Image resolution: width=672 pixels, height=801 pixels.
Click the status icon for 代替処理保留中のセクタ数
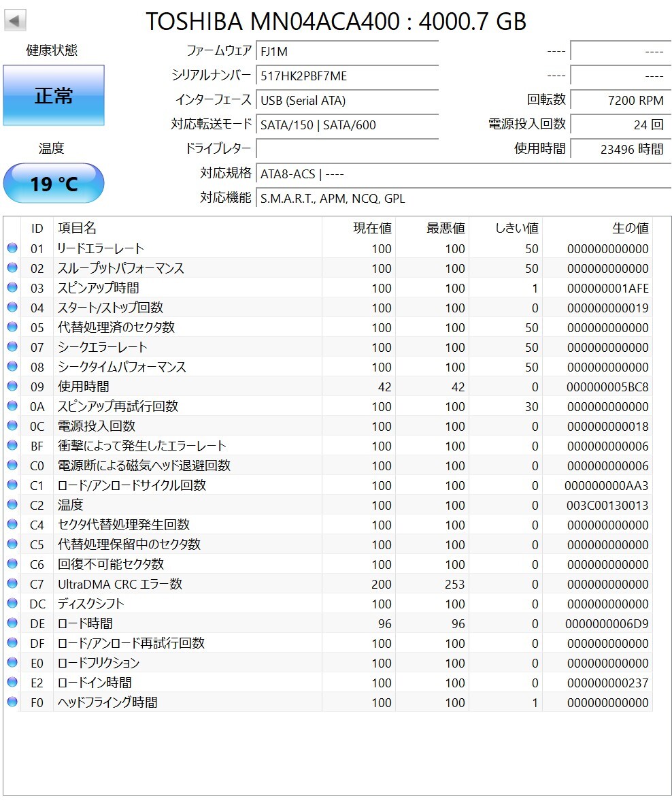point(12,544)
